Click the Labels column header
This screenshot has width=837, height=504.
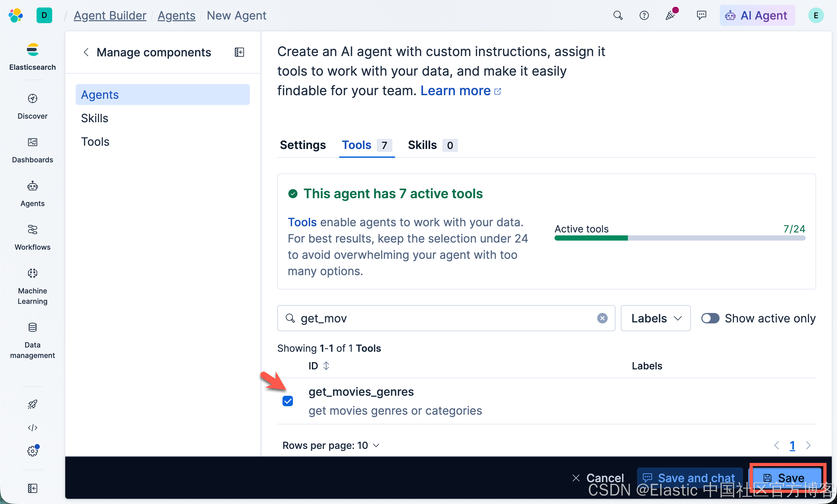point(647,366)
